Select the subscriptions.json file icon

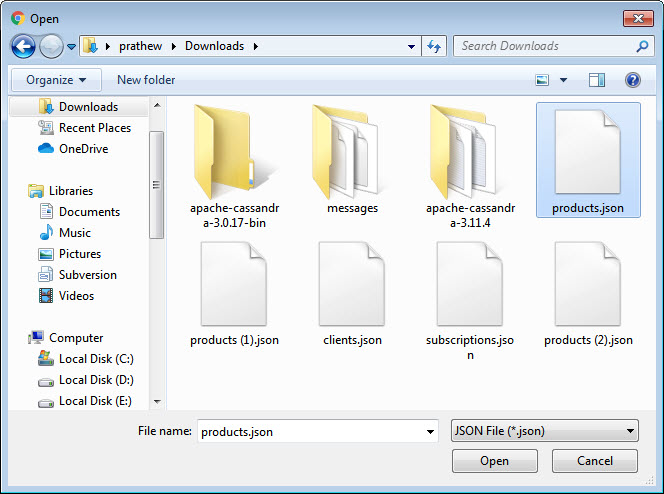point(470,284)
